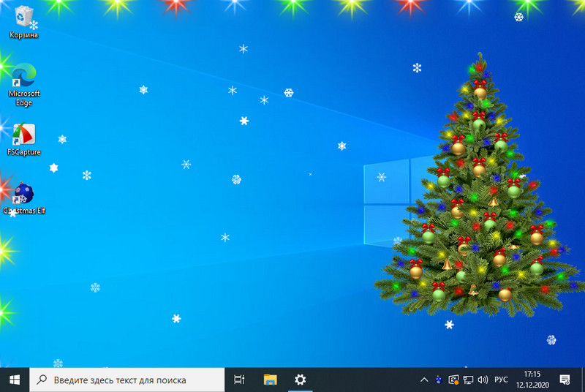Image resolution: width=585 pixels, height=392 pixels.
Task: Switch input language via РУС indicator
Action: point(501,380)
